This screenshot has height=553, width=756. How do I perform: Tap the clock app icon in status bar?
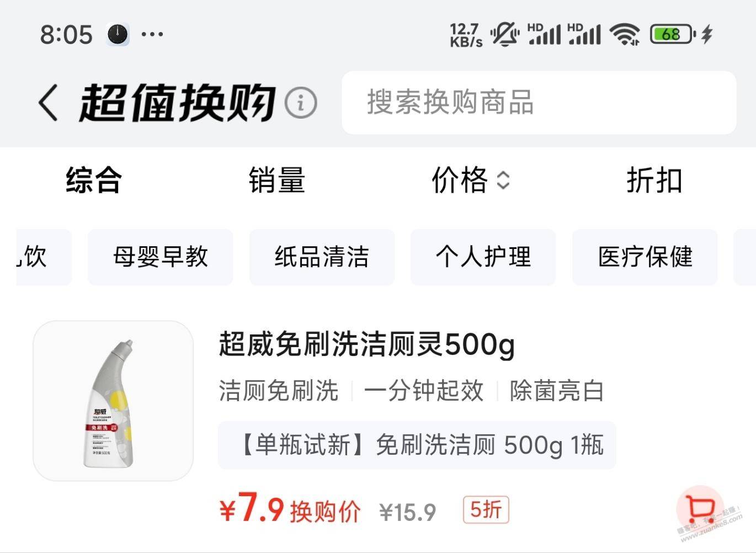point(118,35)
